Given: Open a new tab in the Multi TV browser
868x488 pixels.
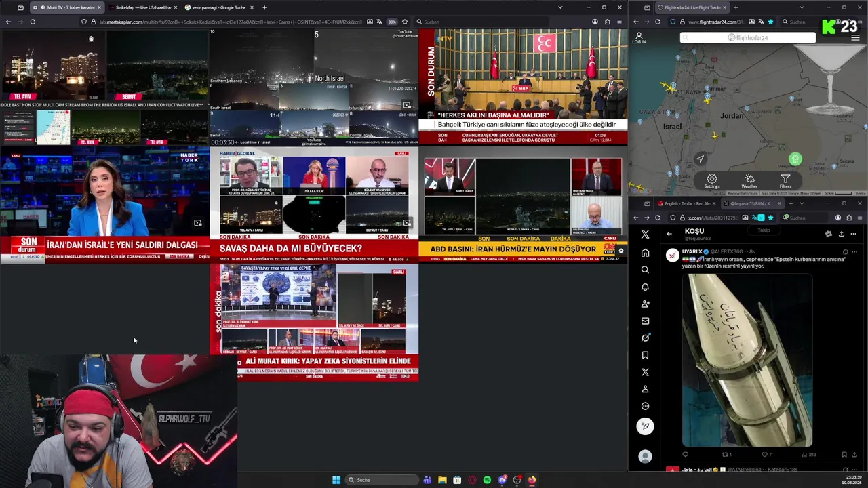Looking at the screenshot, I should click(x=264, y=7).
